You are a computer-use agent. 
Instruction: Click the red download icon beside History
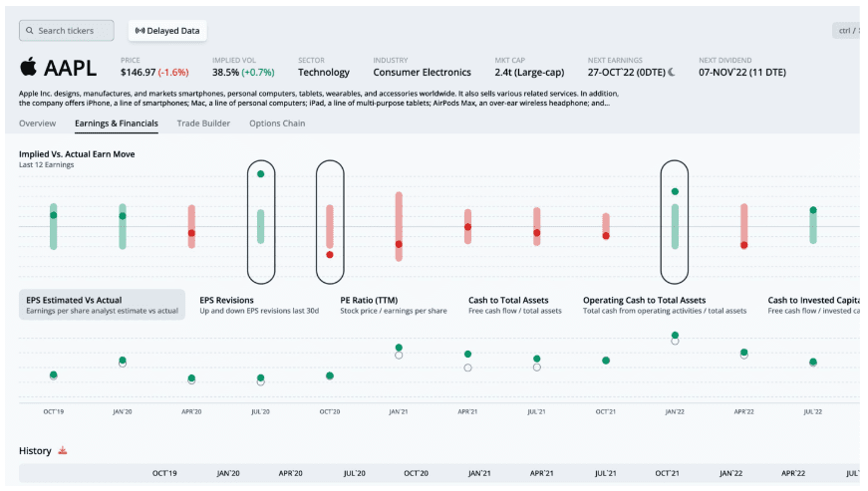pyautogui.click(x=62, y=451)
